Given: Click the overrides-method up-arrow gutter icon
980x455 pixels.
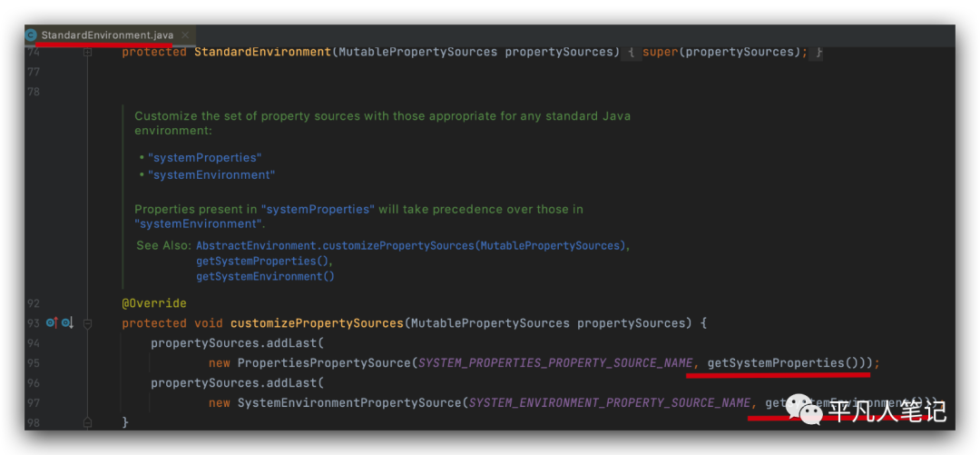Looking at the screenshot, I should click(x=52, y=323).
